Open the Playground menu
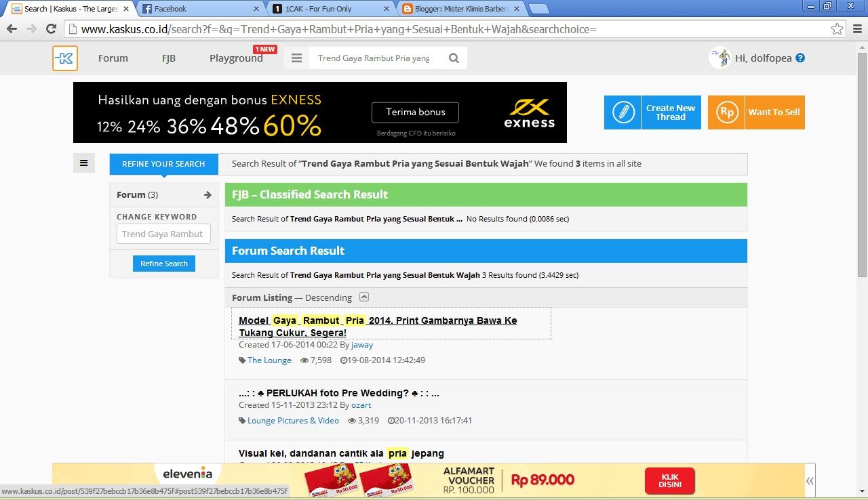 pos(236,58)
